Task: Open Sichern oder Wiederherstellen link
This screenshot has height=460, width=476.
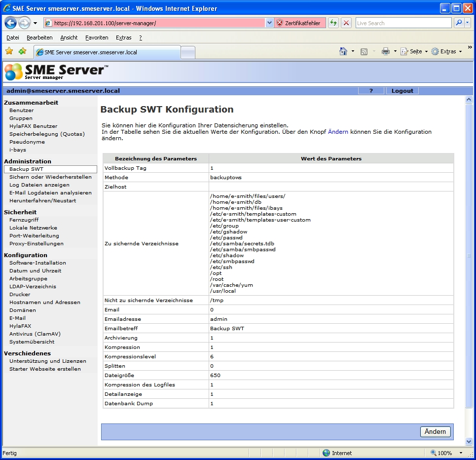Action: [x=50, y=177]
